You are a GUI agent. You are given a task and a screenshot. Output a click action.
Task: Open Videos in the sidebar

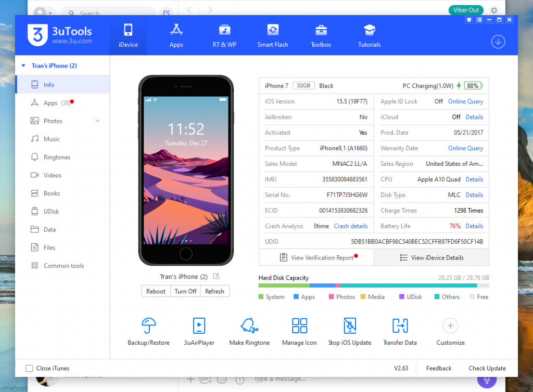tap(62, 175)
